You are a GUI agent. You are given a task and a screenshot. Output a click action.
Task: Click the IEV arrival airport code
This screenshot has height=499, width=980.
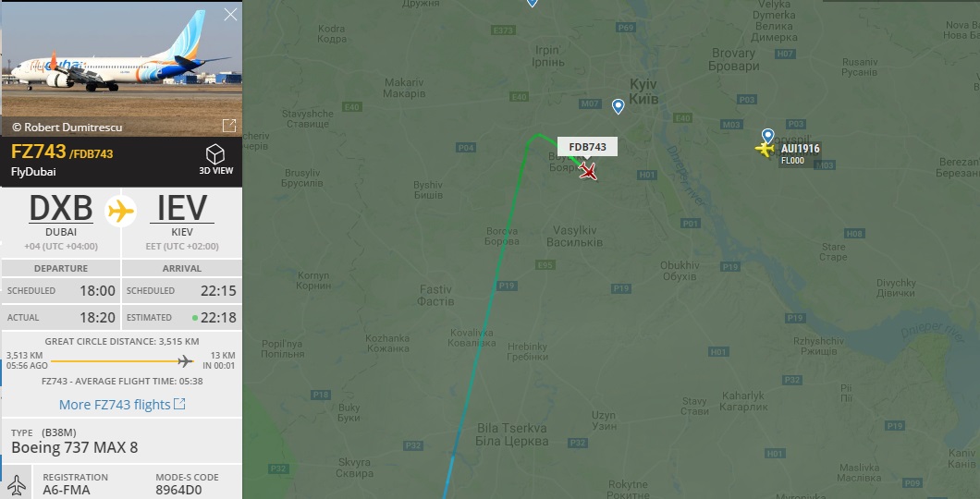[x=182, y=209]
